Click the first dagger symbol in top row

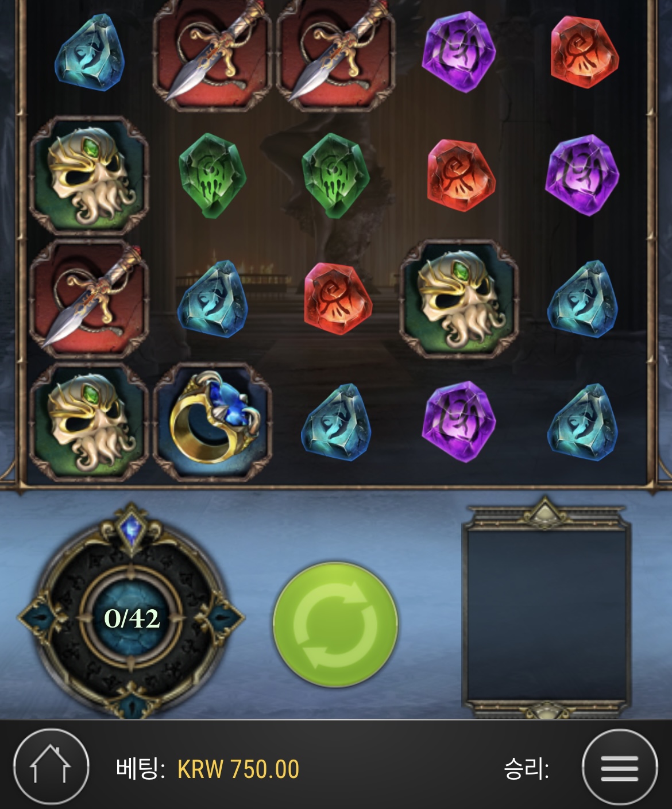(x=212, y=53)
